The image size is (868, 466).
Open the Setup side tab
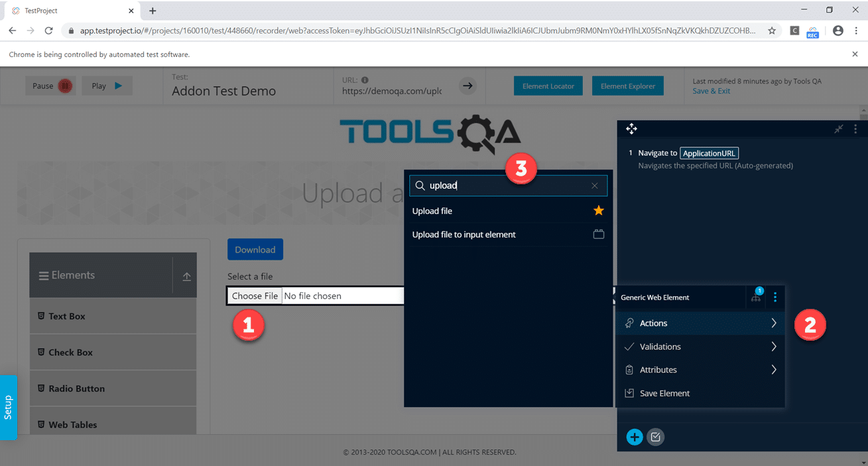(8, 407)
